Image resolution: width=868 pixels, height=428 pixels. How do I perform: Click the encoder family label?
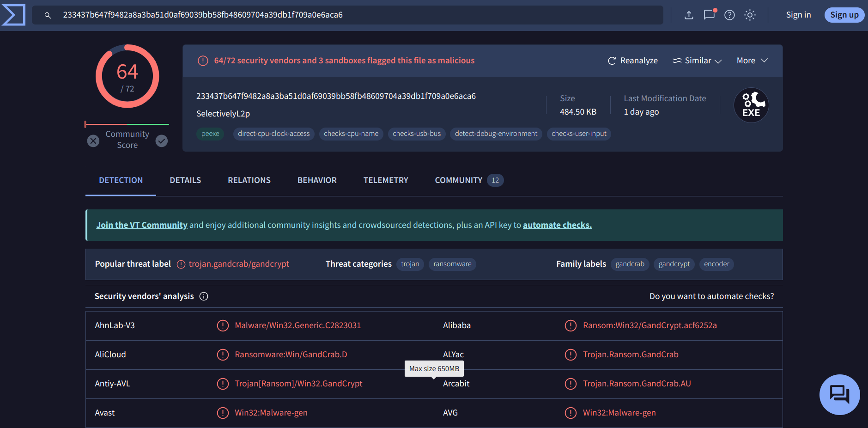click(716, 264)
